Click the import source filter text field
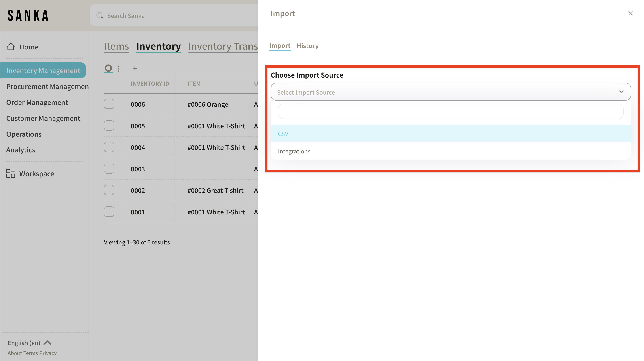The image size is (644, 361). tap(451, 111)
